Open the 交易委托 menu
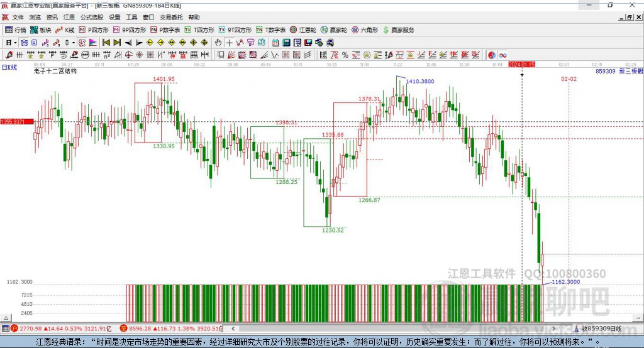644x348 pixels. pos(171,17)
